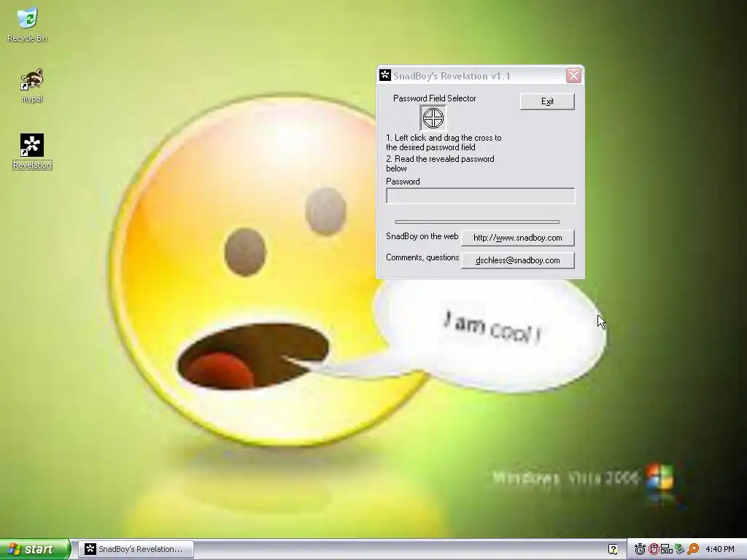Click the 'SnadBoy on the web' label
Viewport: 747px width, 560px height.
coord(422,236)
